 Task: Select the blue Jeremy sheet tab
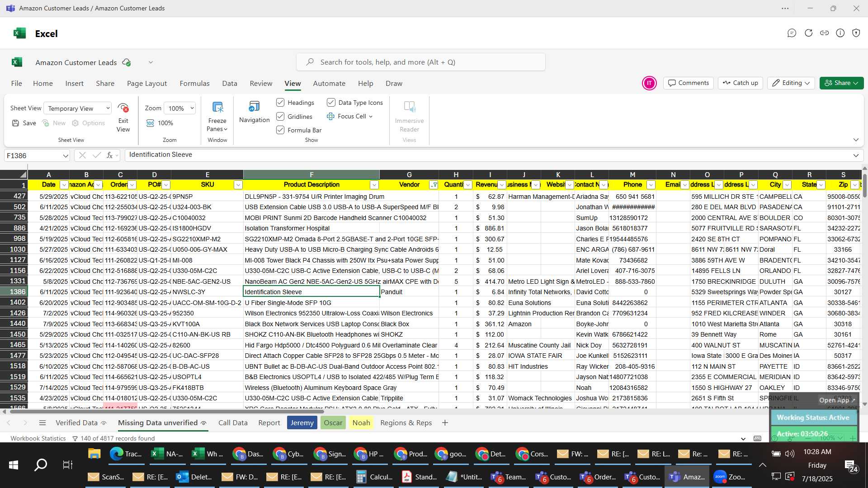(302, 422)
